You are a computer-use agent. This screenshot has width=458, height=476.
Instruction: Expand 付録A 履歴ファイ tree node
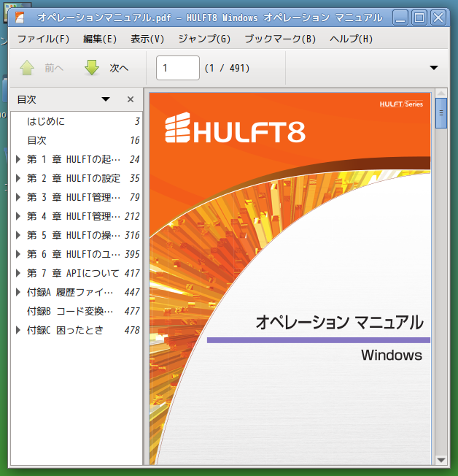coord(18,292)
